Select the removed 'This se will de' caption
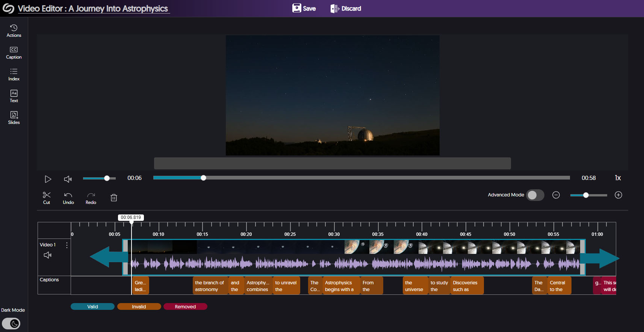This screenshot has width=644, height=332. point(609,286)
